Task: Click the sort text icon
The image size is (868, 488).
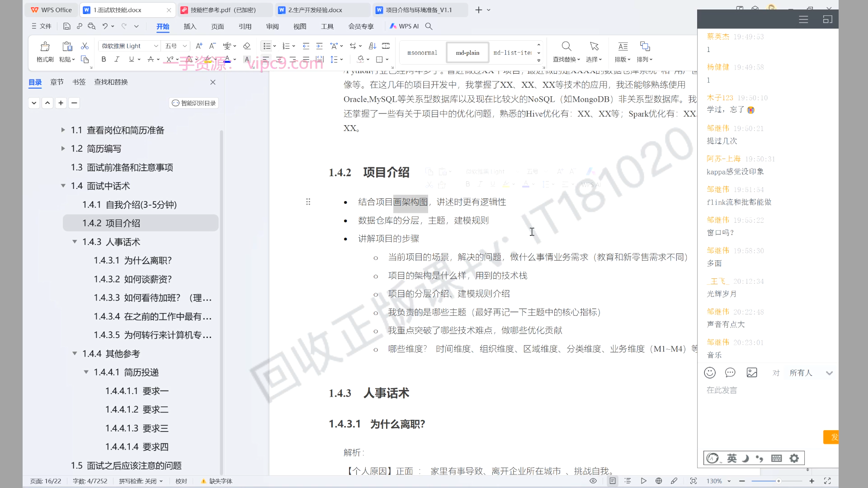Action: pos(373,46)
